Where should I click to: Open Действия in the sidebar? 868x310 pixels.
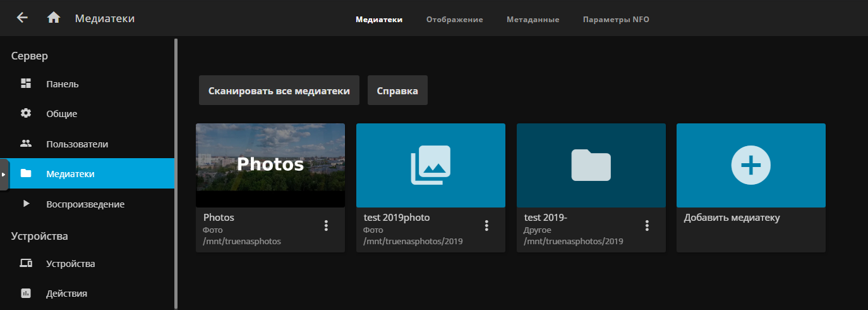[66, 294]
